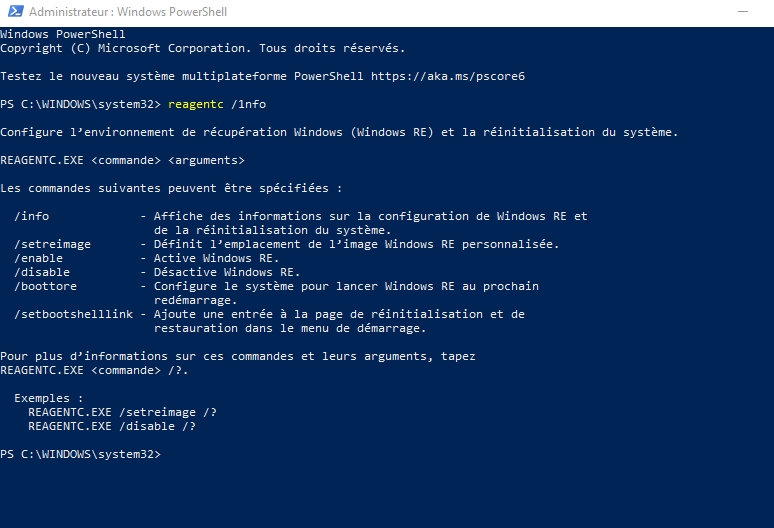Viewport: 774px width, 528px height.
Task: Click the 'Active Windows RE.' description text
Action: (225, 258)
